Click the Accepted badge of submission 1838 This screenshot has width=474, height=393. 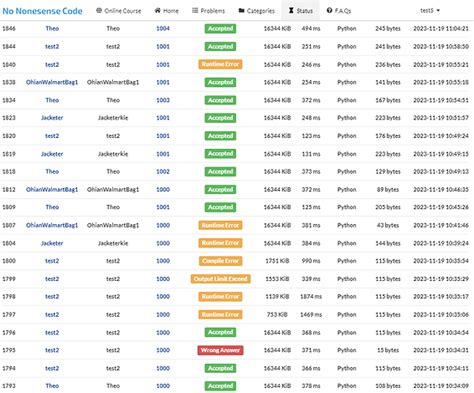220,82
